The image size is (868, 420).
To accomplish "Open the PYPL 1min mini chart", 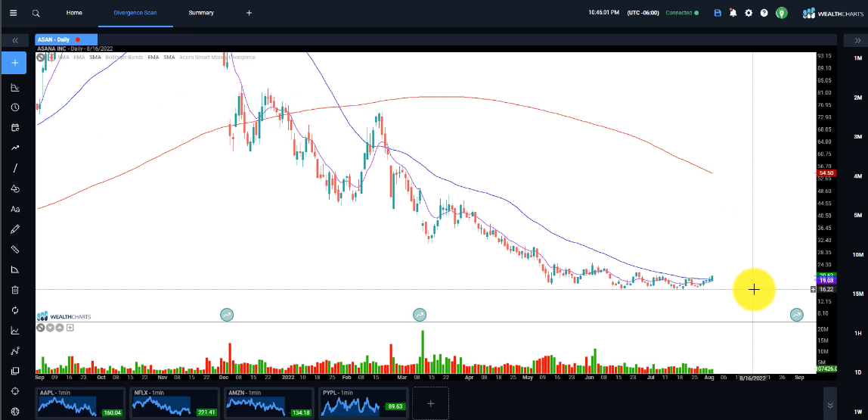I will [x=363, y=403].
